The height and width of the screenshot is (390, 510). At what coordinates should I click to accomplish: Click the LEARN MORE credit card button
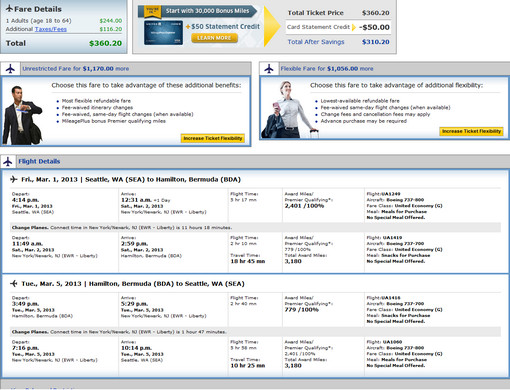[214, 38]
